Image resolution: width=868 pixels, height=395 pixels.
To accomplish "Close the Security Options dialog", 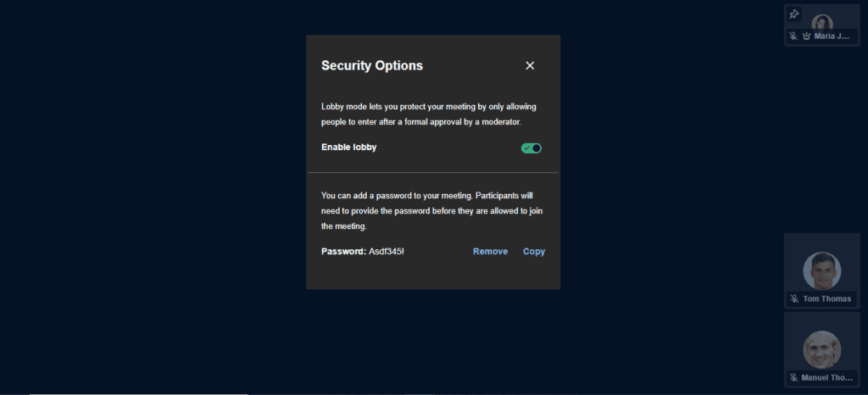I will 530,66.
